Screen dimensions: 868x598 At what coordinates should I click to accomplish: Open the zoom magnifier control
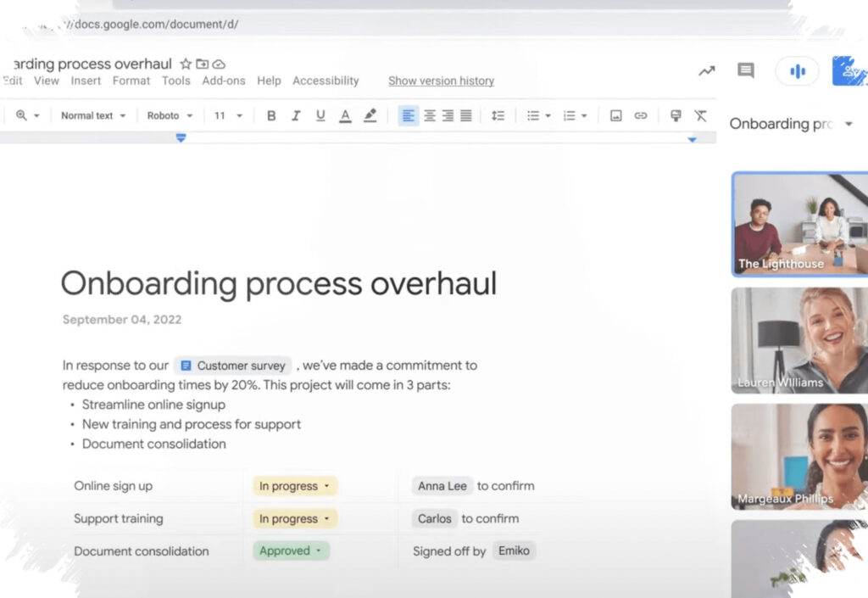click(x=21, y=115)
